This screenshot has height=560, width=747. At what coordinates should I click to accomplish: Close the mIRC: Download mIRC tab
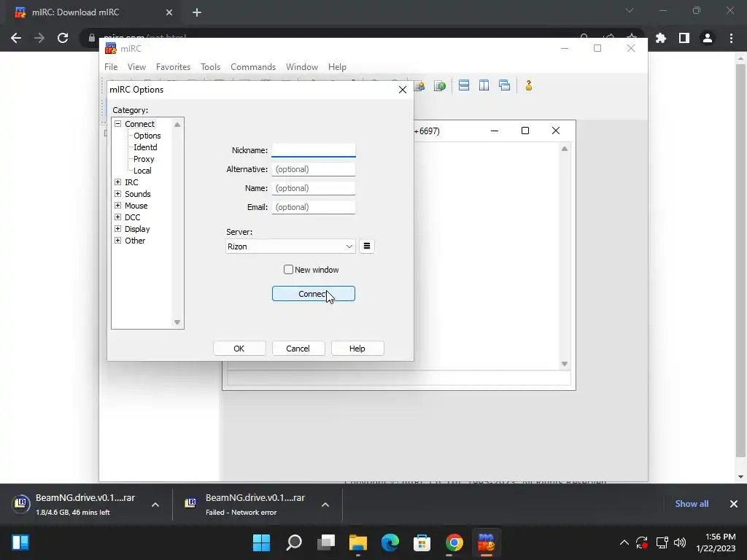(x=169, y=12)
